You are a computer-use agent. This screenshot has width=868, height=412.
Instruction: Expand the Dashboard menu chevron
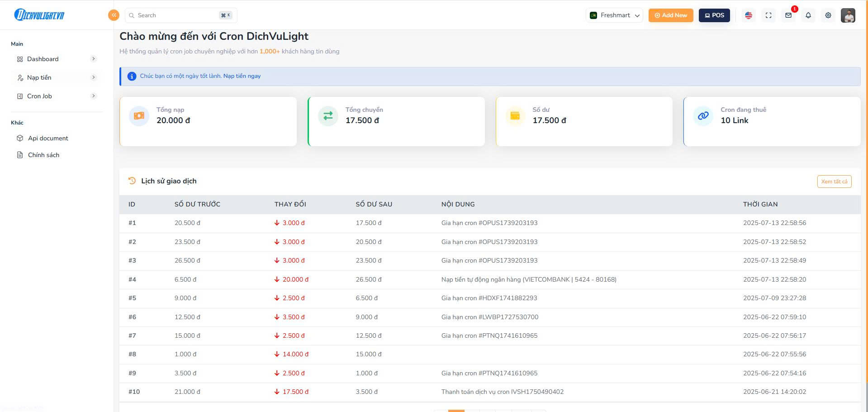[94, 59]
